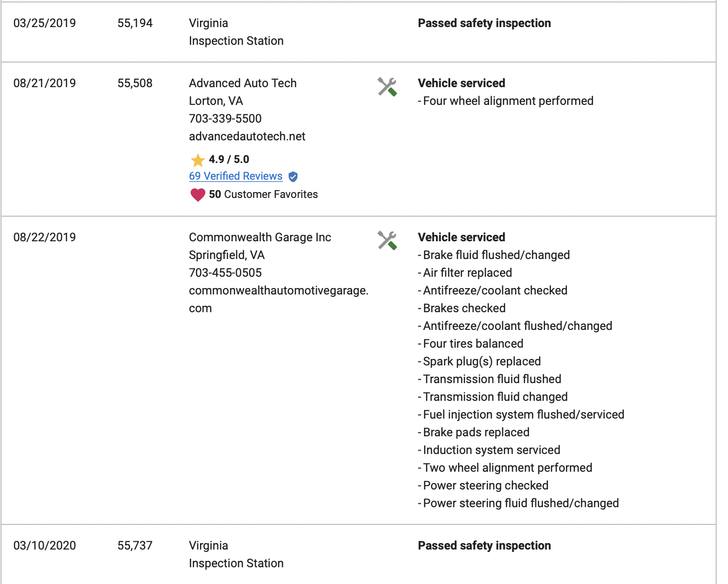Click the phone number 703-339-5500
The image size is (728, 584).
pos(225,119)
